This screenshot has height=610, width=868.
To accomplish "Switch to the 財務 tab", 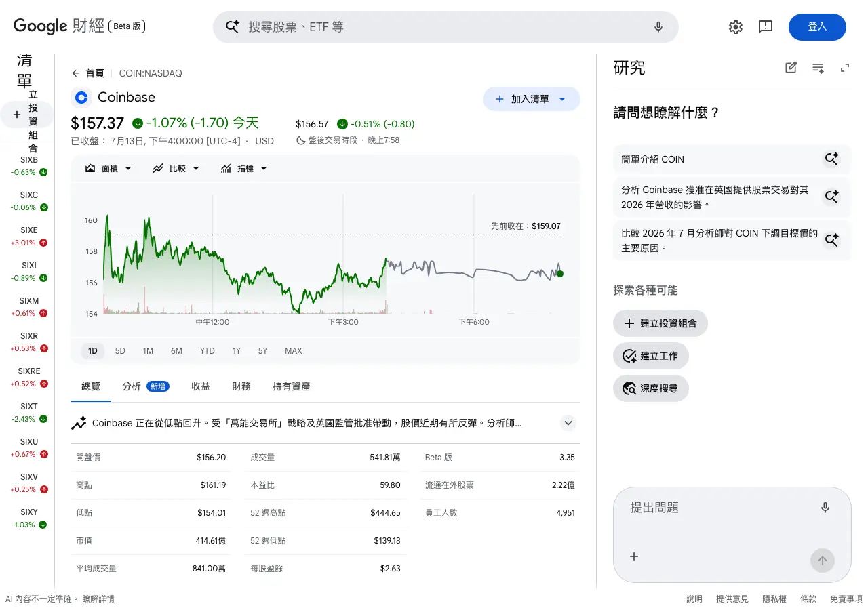I will 241,386.
